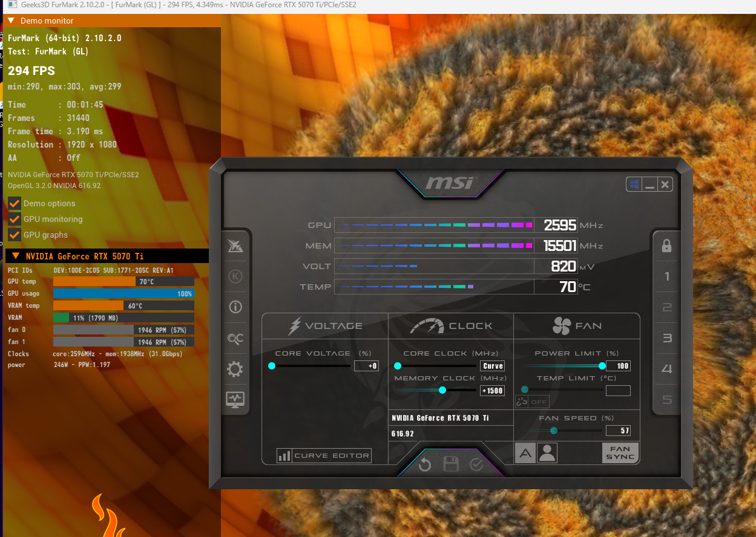Apply settings checkmark icon
Screen dimensions: 756x537
pos(476,464)
